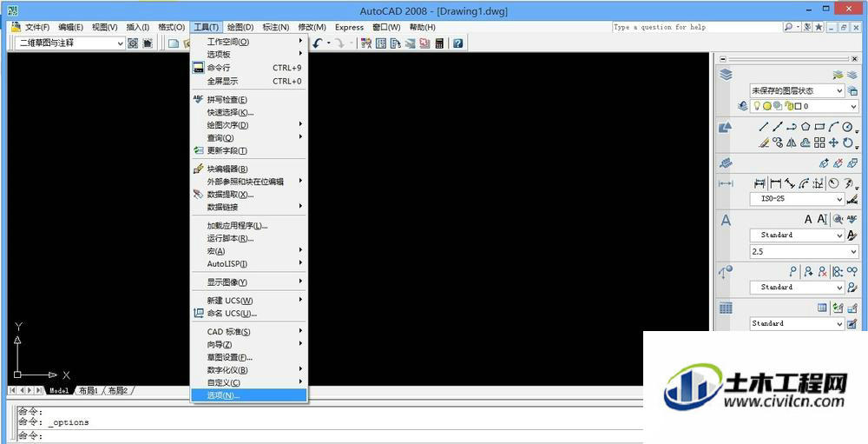Toggle the 命令行 command line menu entry
The width and height of the screenshot is (868, 444).
[249, 68]
